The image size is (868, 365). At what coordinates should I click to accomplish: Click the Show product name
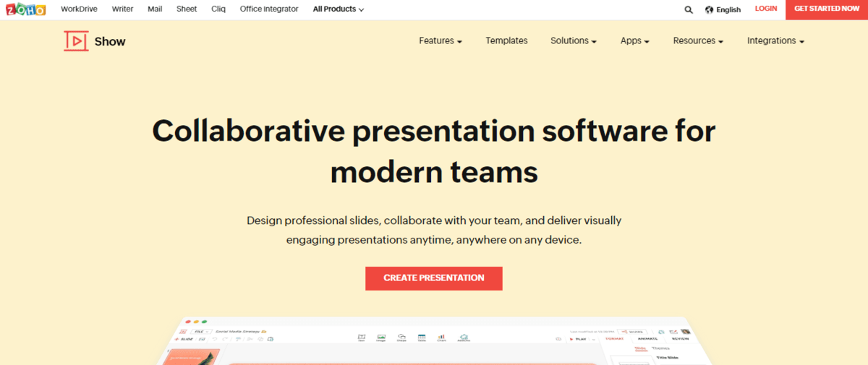click(110, 41)
